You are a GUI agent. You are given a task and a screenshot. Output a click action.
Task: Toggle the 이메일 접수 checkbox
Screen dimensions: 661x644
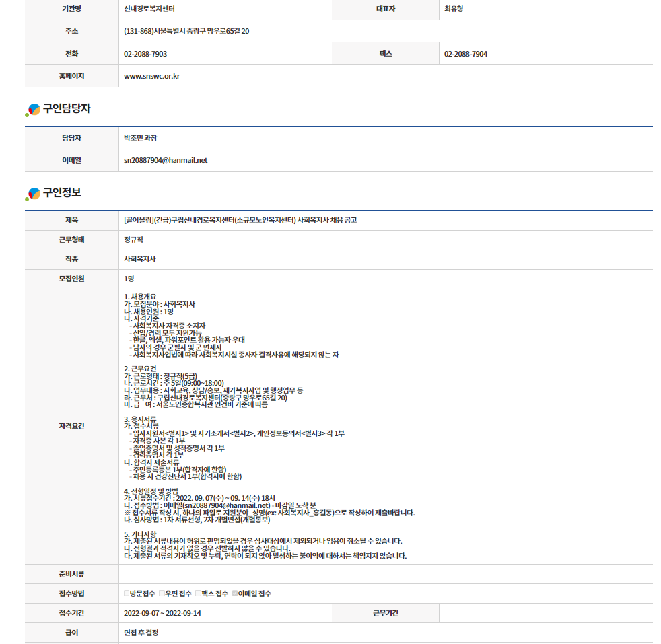[235, 594]
